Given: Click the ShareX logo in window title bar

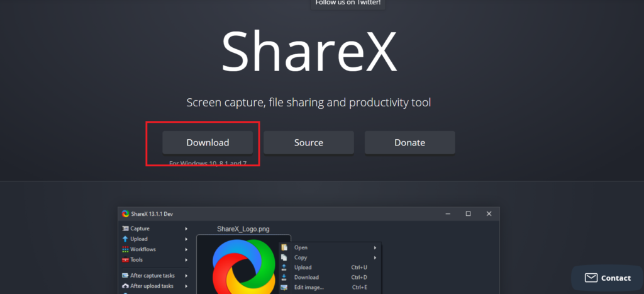Looking at the screenshot, I should [x=126, y=214].
